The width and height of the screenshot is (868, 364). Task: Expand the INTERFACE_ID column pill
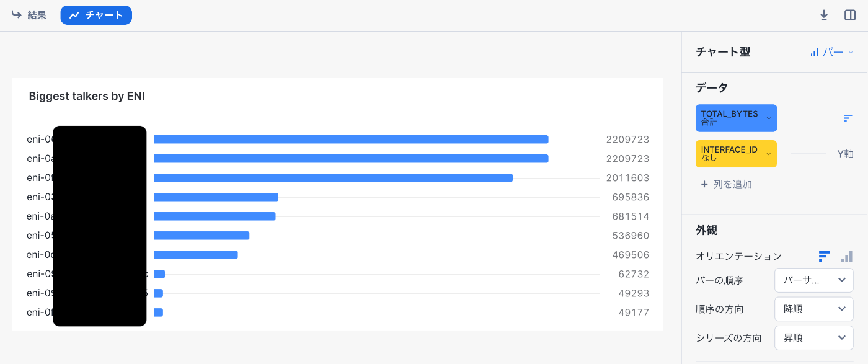(736, 153)
